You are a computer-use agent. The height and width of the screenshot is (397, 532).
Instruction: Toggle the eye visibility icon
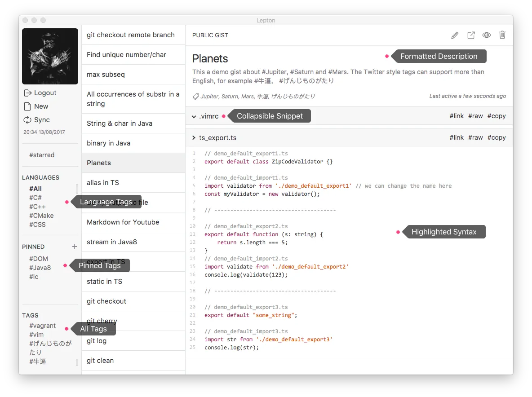487,35
